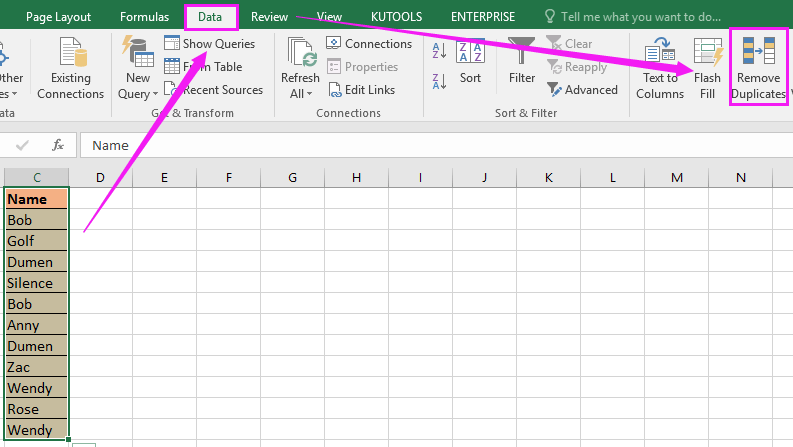Switch to the Data tab
Viewport: 793px width, 447px height.
210,17
